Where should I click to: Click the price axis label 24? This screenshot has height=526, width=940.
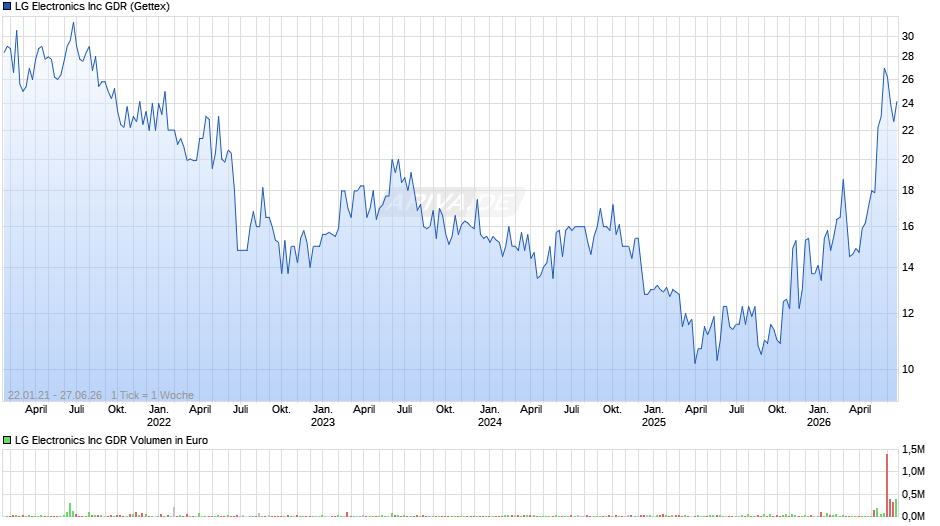[x=908, y=103]
